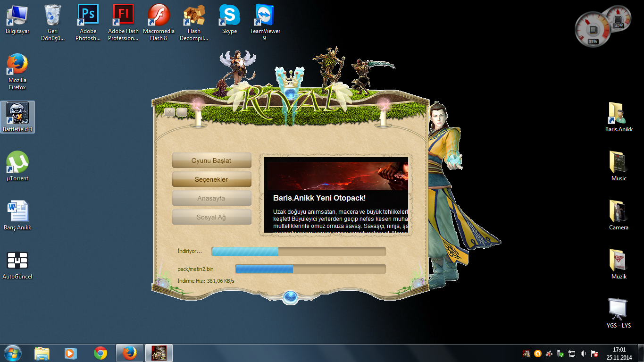
Task: Open Windows Media Player from taskbar
Action: [71, 353]
